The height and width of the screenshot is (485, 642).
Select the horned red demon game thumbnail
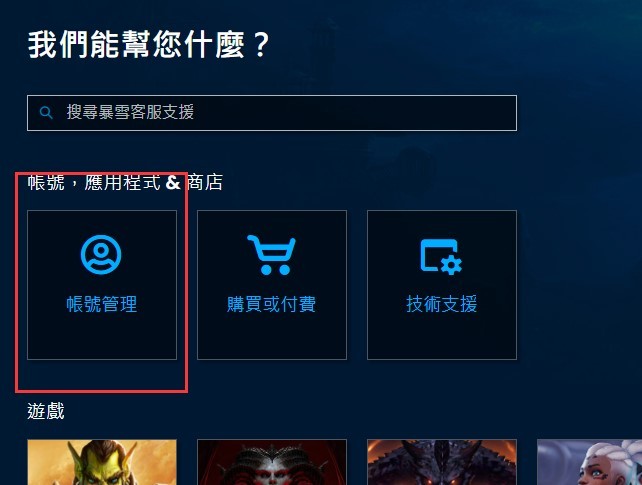272,462
